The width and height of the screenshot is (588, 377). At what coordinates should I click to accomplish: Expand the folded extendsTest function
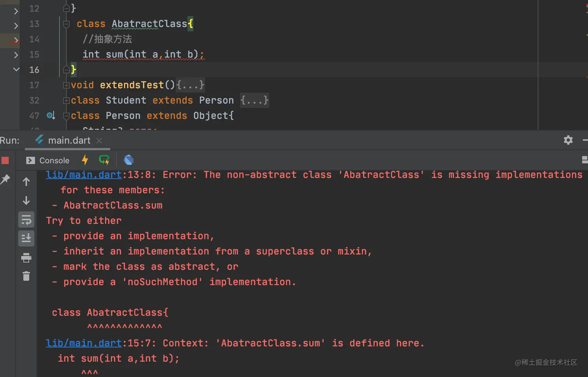pyautogui.click(x=66, y=85)
